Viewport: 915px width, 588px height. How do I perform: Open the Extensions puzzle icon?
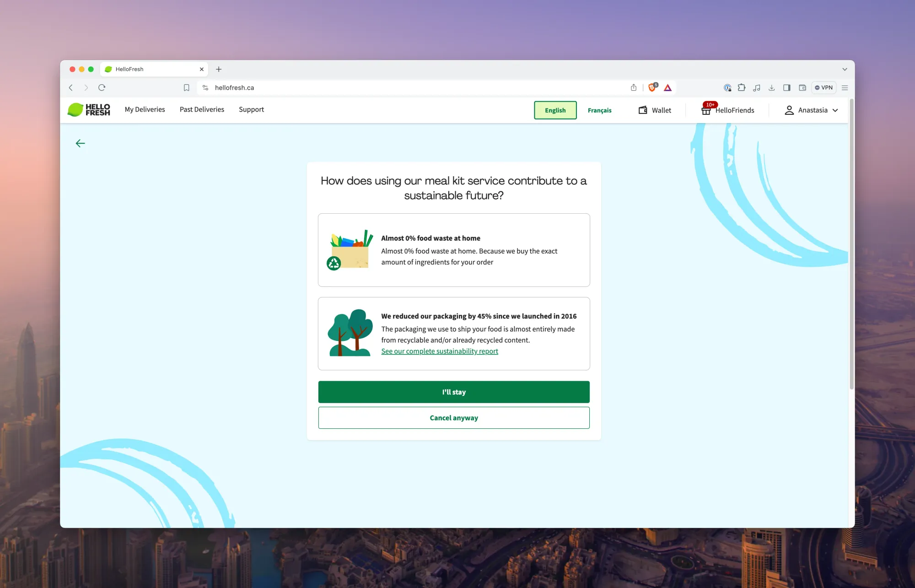click(x=742, y=87)
